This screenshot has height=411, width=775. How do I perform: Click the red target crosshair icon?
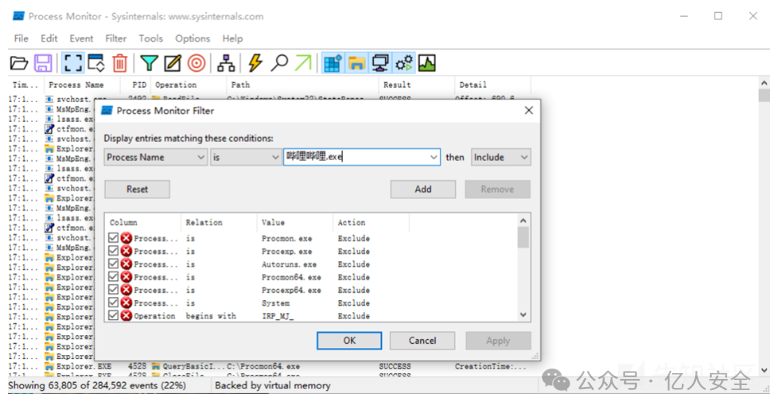[x=196, y=63]
